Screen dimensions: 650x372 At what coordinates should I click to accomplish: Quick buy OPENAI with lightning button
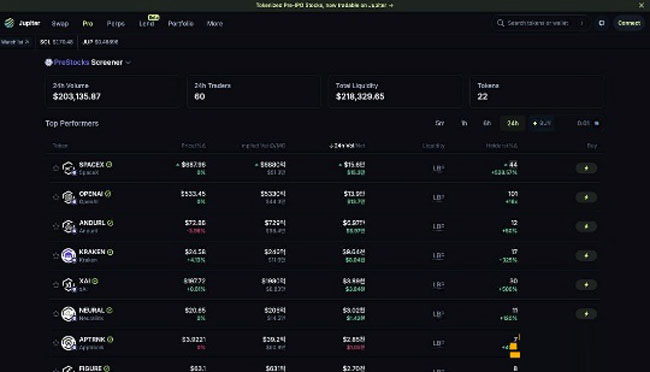(586, 197)
